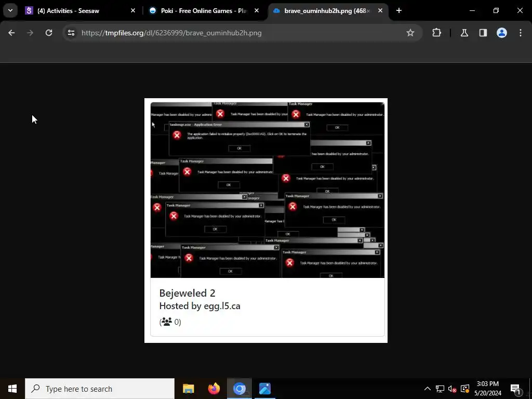The height and width of the screenshot is (399, 532).
Task: Open the network status tray icon
Action: click(440, 389)
